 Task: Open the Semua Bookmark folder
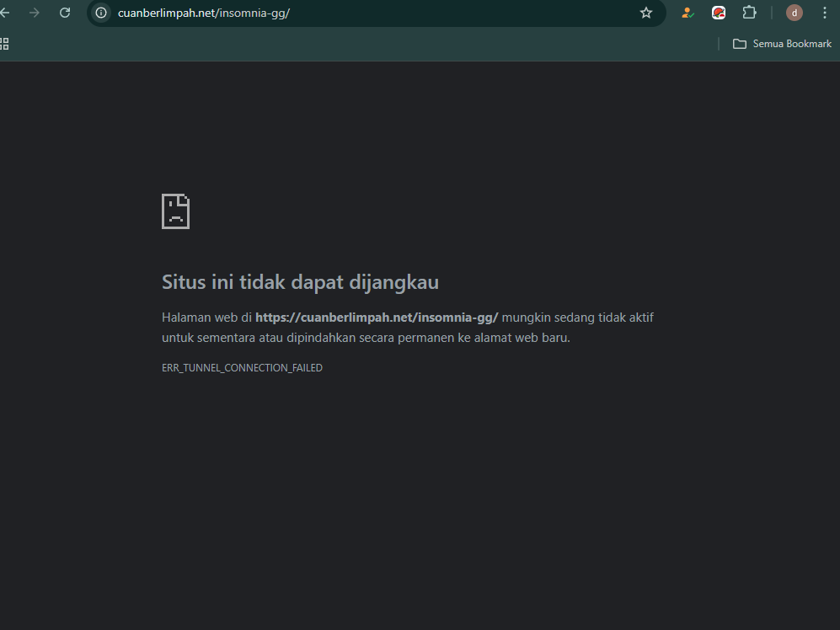(x=782, y=44)
